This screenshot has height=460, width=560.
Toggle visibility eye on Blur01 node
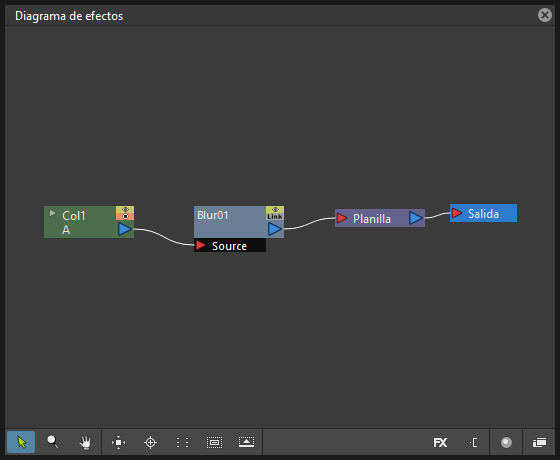coord(275,209)
